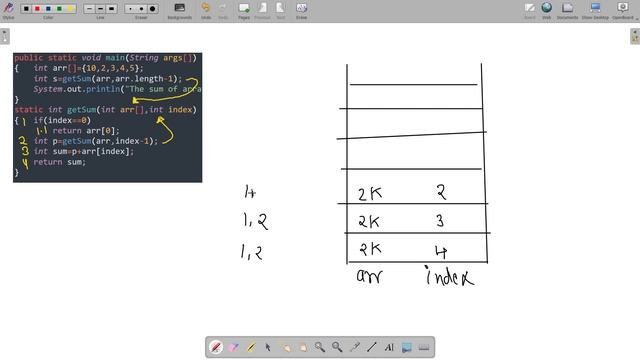Select the thick line width
The width and height of the screenshot is (640, 360).
[111, 9]
